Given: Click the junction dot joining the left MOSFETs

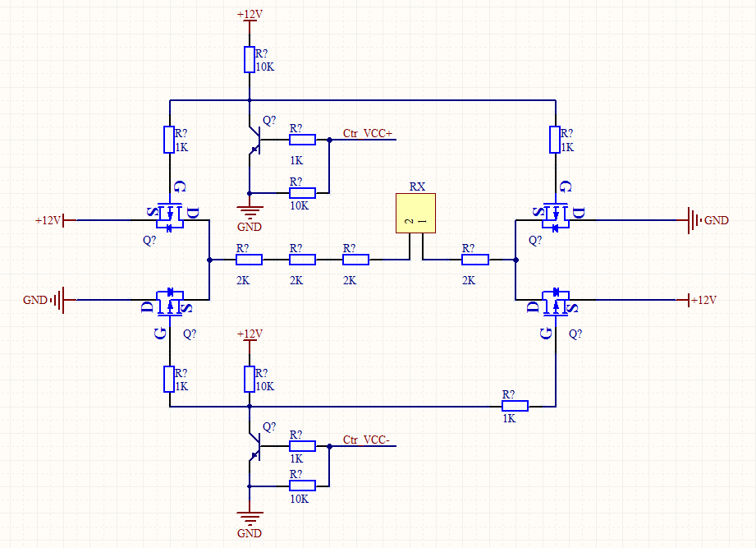Looking at the screenshot, I should coord(209,260).
